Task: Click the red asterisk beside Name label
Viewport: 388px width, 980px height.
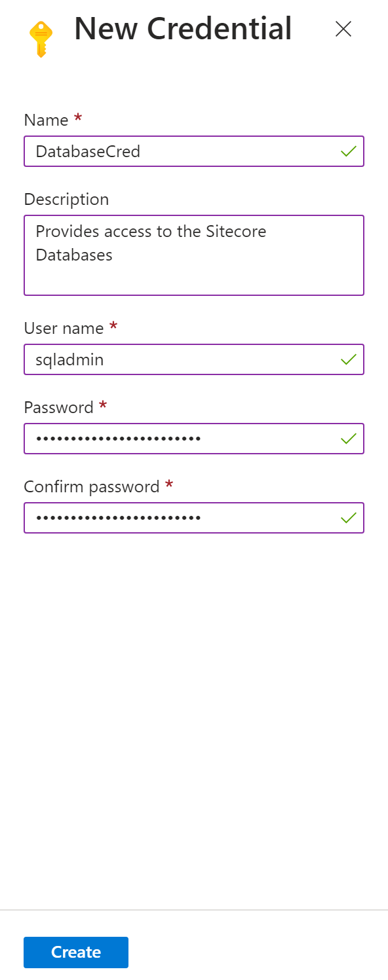Action: pyautogui.click(x=78, y=118)
